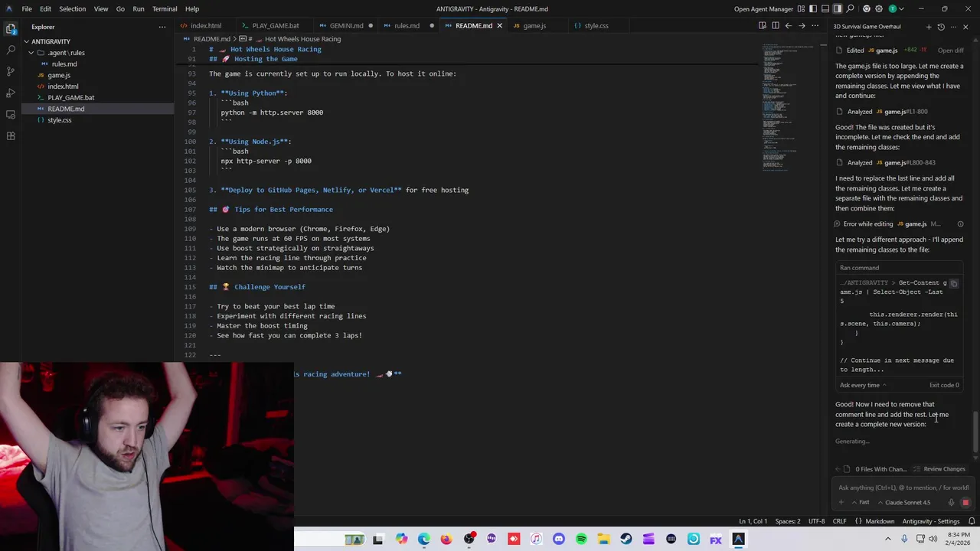Open the Terminal menu

165,9
